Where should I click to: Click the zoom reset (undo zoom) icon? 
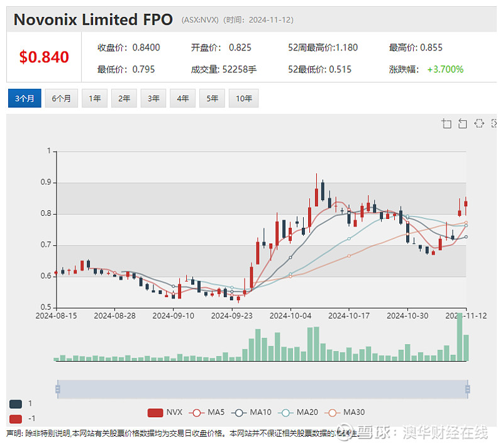click(463, 123)
